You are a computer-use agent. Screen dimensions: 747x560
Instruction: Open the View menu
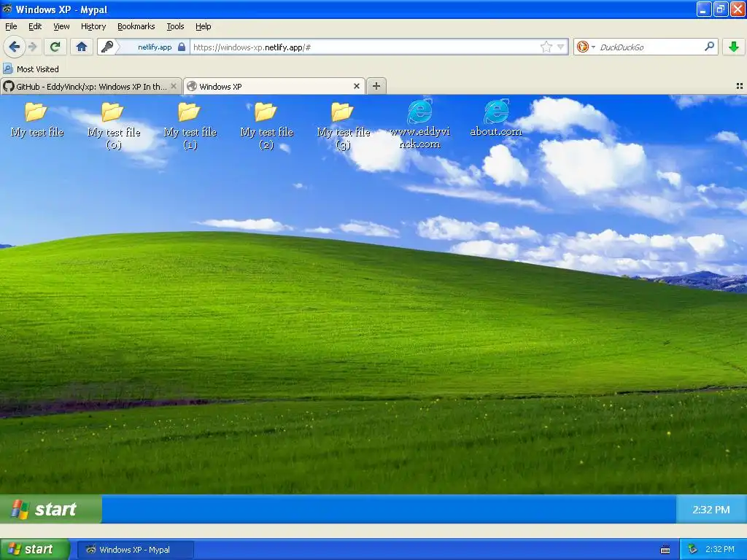point(61,26)
